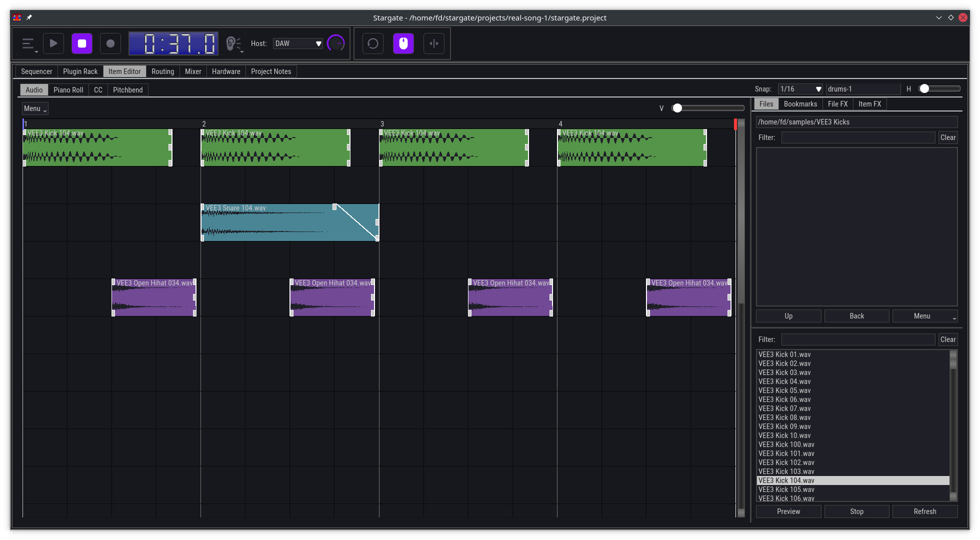The width and height of the screenshot is (980, 540).
Task: Switch to the Piano Roll sub-tab
Action: (68, 90)
